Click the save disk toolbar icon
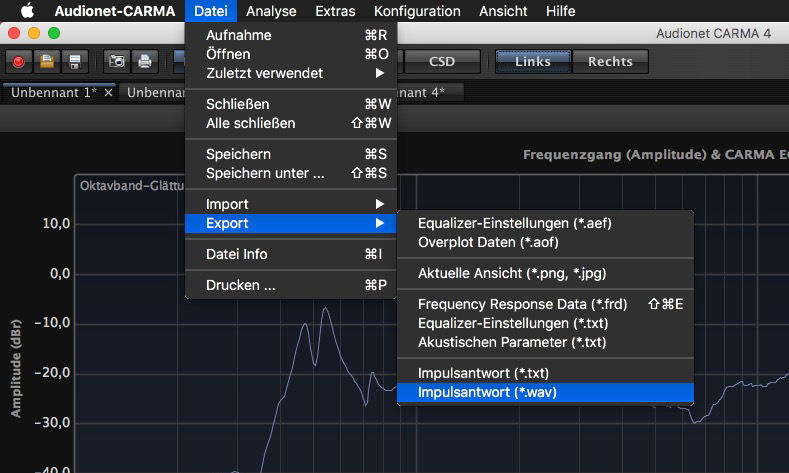Viewport: 789px width, 473px height. point(75,61)
